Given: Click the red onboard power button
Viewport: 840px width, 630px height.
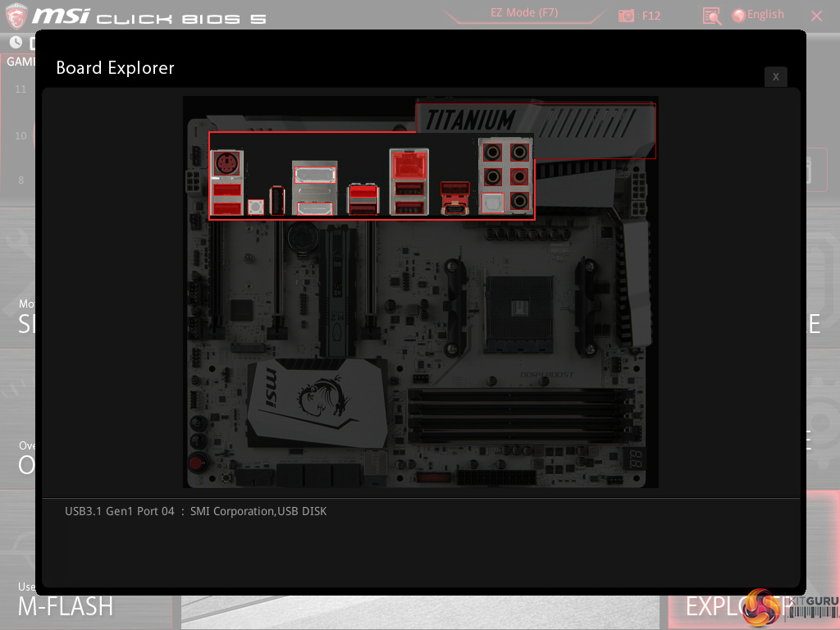Looking at the screenshot, I should click(197, 463).
